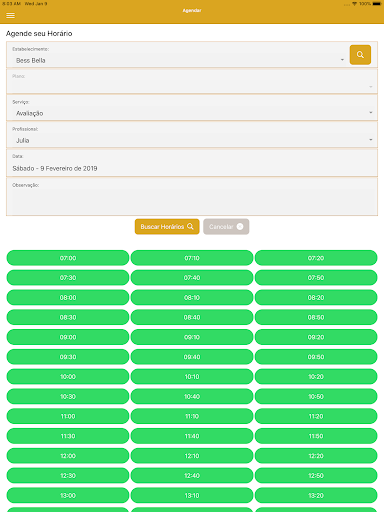Choose the 12:30 appointment time
The width and height of the screenshot is (384, 512).
(68, 476)
